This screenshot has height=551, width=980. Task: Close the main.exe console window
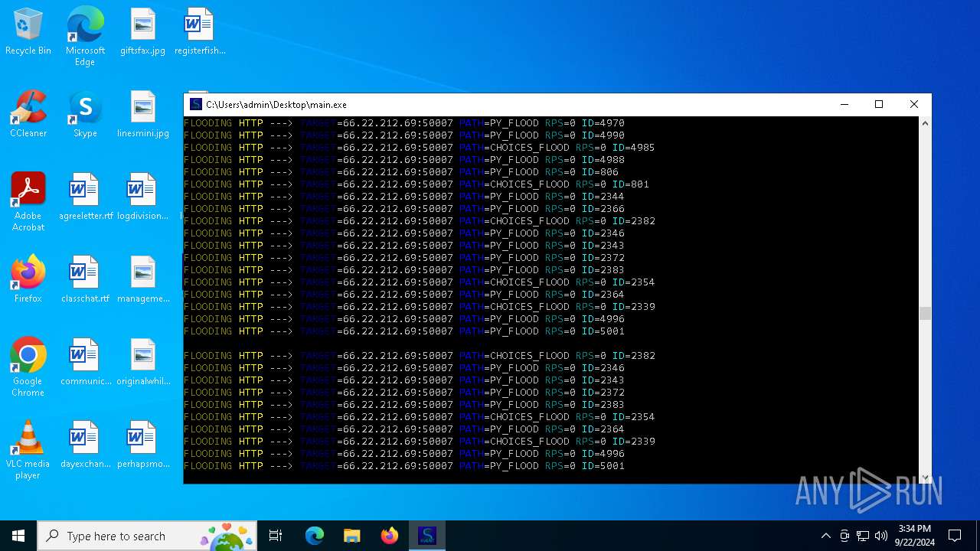pyautogui.click(x=914, y=105)
